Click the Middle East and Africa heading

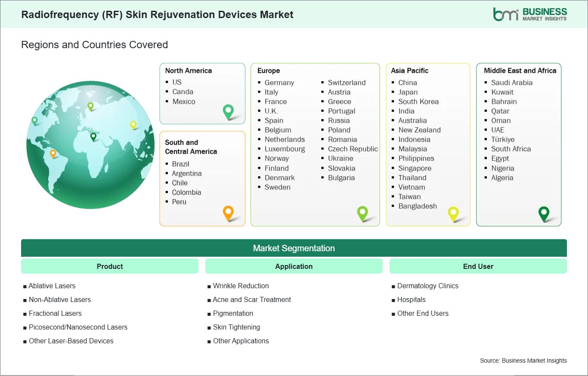[x=520, y=71]
